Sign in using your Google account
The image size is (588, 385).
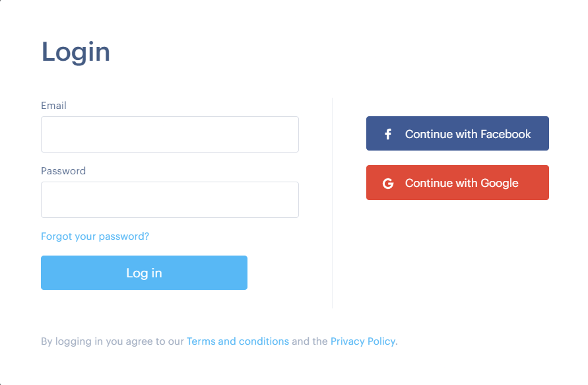pos(457,183)
